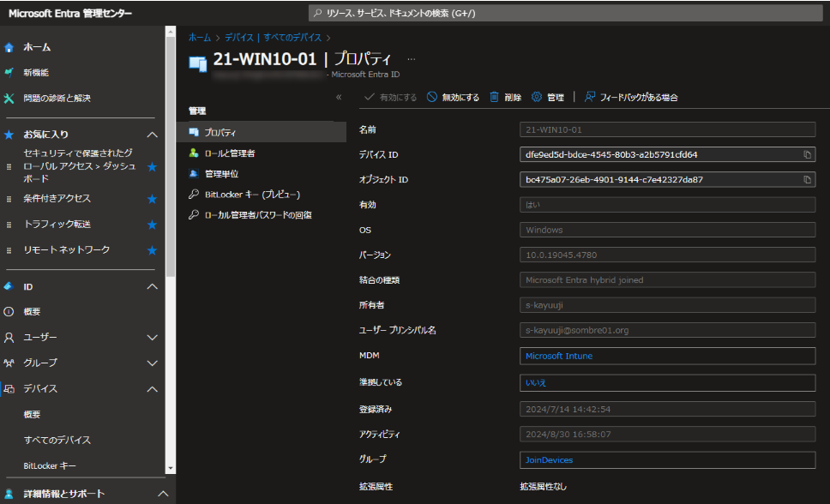
Task: Copy the デバイス ID value
Action: click(x=807, y=155)
